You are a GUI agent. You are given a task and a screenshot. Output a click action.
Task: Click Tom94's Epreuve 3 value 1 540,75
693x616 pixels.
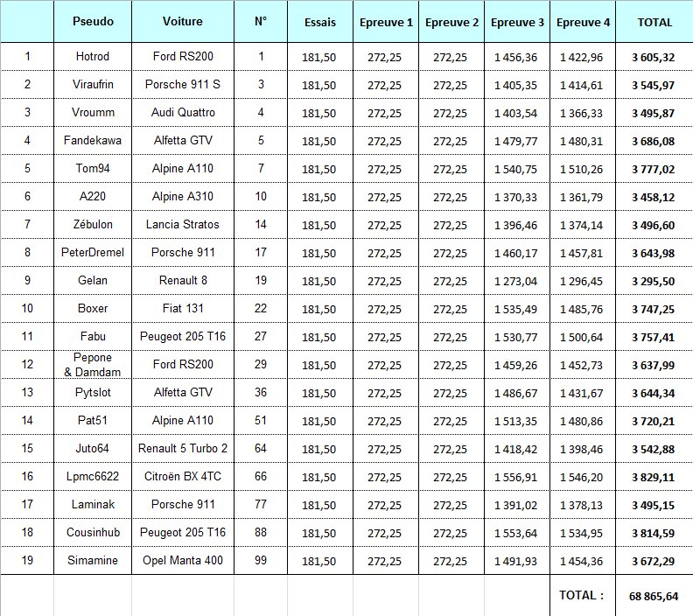point(518,169)
